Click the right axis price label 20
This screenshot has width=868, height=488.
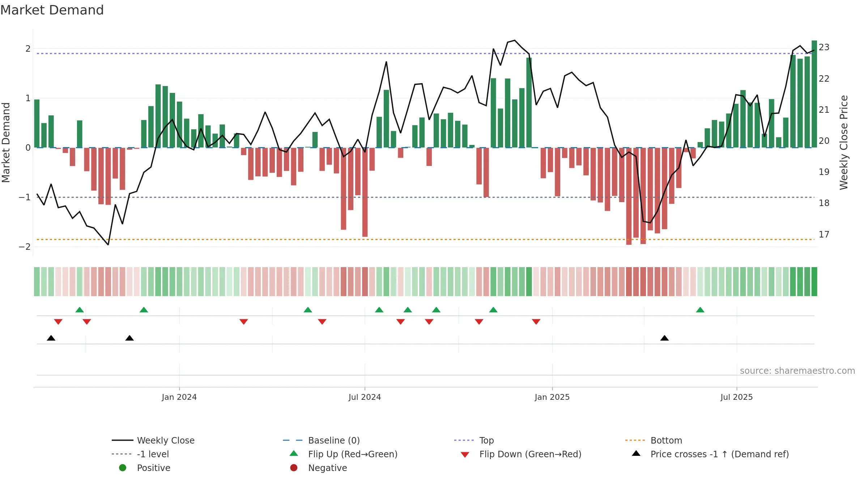pyautogui.click(x=824, y=141)
